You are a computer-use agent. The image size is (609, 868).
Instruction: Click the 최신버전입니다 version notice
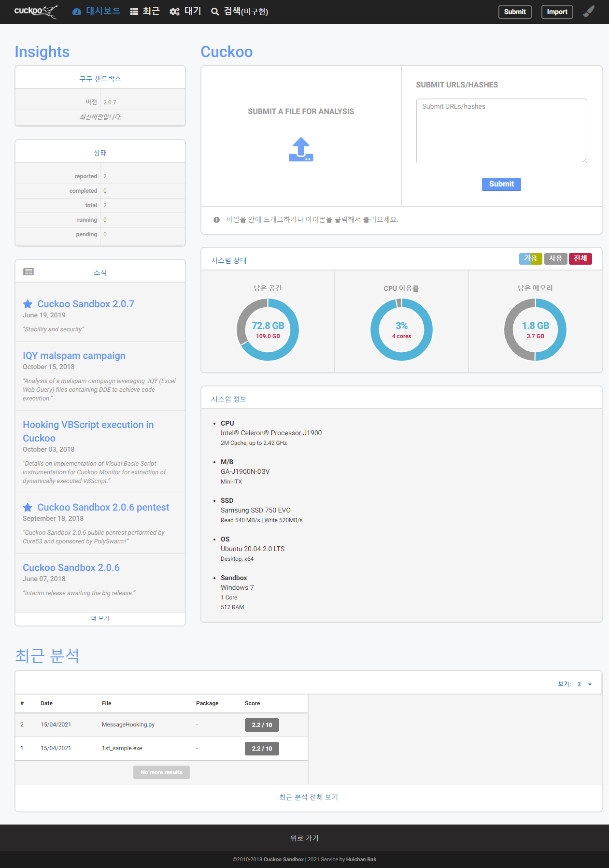tap(100, 117)
